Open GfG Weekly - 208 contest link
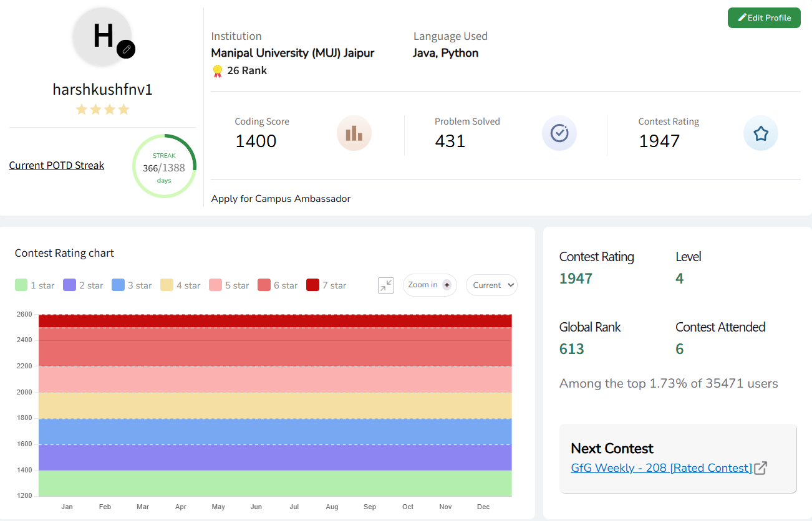812x521 pixels. [661, 468]
